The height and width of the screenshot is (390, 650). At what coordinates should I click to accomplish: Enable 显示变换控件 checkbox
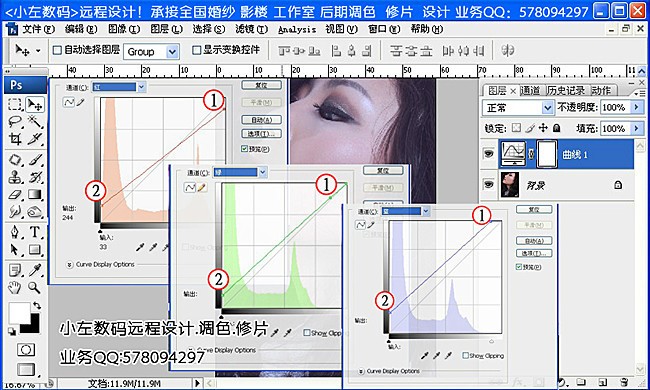[196, 50]
